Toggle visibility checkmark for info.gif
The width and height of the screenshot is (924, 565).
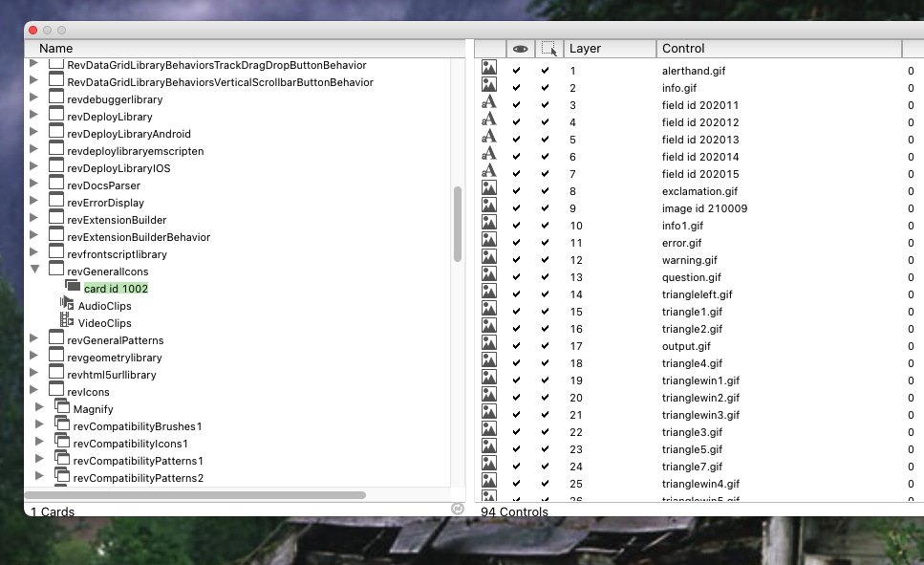coord(517,88)
